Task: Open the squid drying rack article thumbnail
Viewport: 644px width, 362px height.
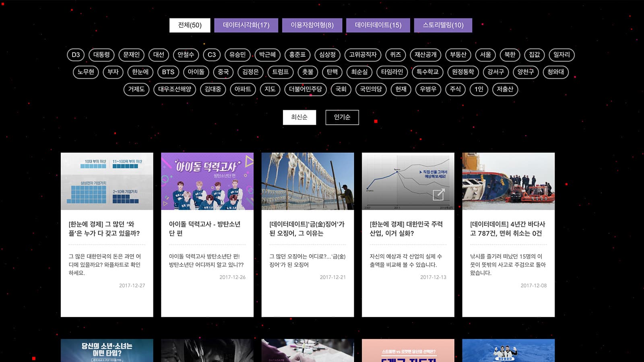Action: click(308, 182)
